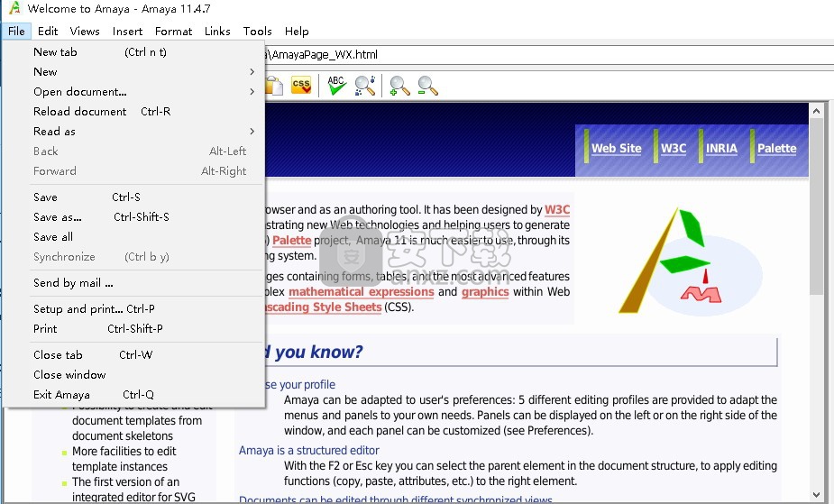Click the vertical scrollbar thumb

[816, 207]
